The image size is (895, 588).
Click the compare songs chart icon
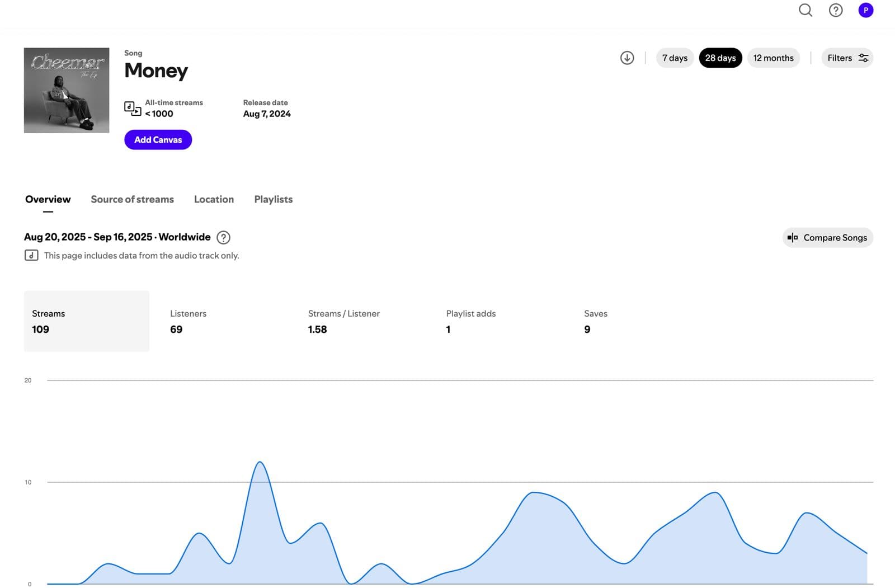(792, 238)
